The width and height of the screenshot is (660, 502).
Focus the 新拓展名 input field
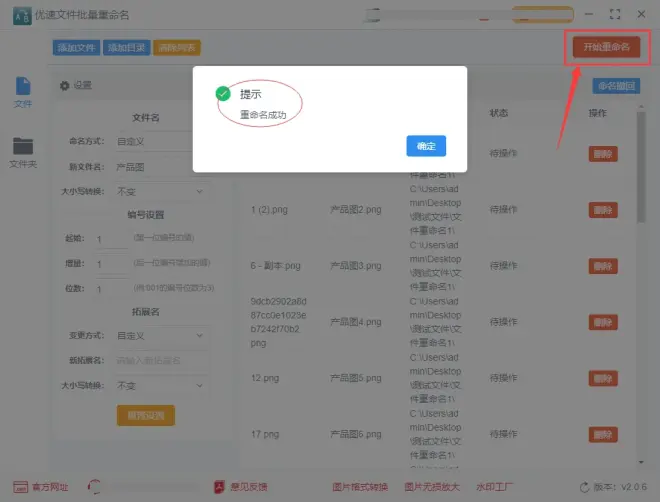[x=160, y=361]
